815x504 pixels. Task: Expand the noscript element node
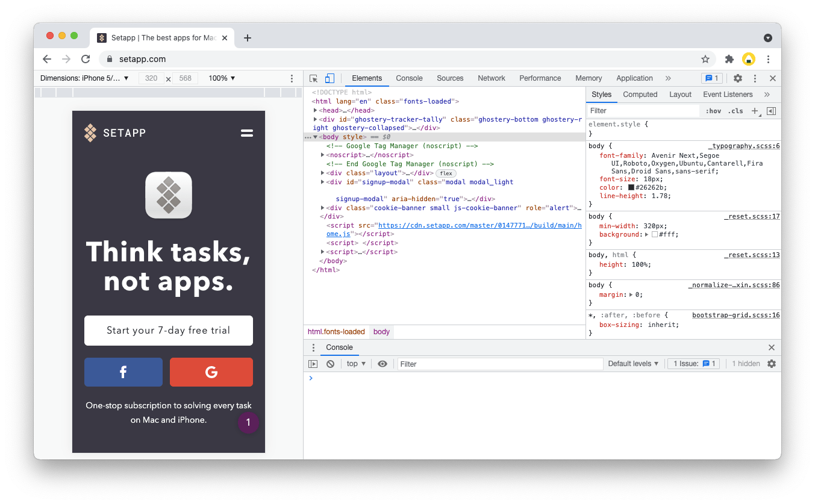323,155
